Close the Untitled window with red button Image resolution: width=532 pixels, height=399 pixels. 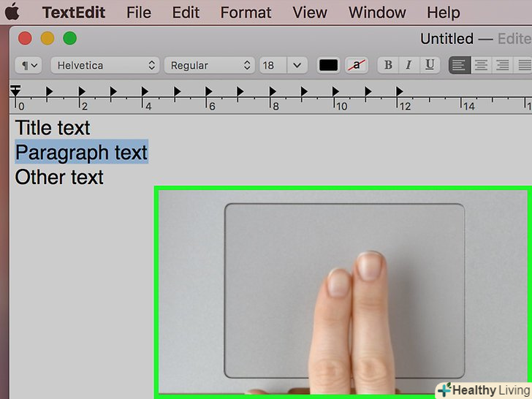pyautogui.click(x=25, y=38)
